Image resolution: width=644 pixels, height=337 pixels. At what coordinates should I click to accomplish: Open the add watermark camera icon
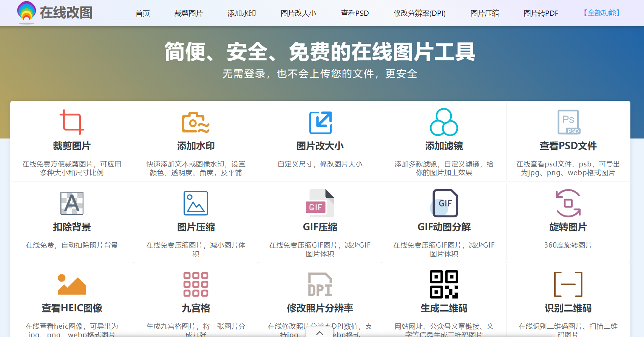[x=196, y=122]
